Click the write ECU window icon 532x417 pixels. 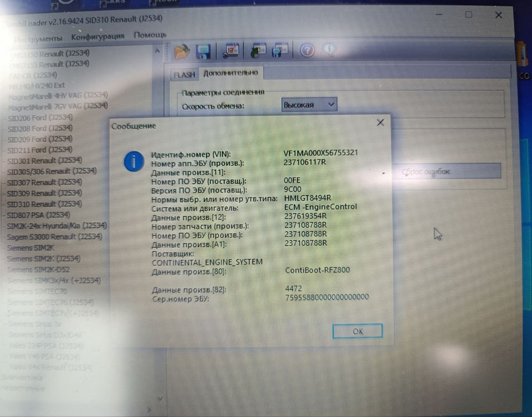[279, 51]
